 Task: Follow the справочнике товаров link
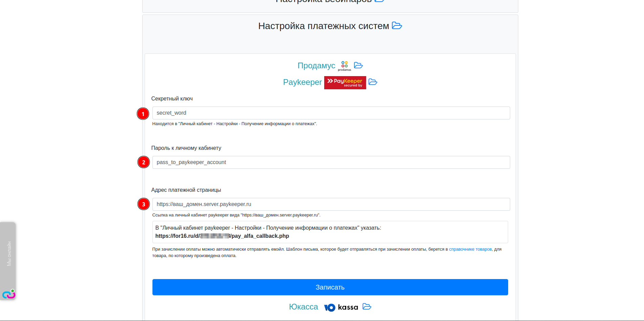pos(470,249)
